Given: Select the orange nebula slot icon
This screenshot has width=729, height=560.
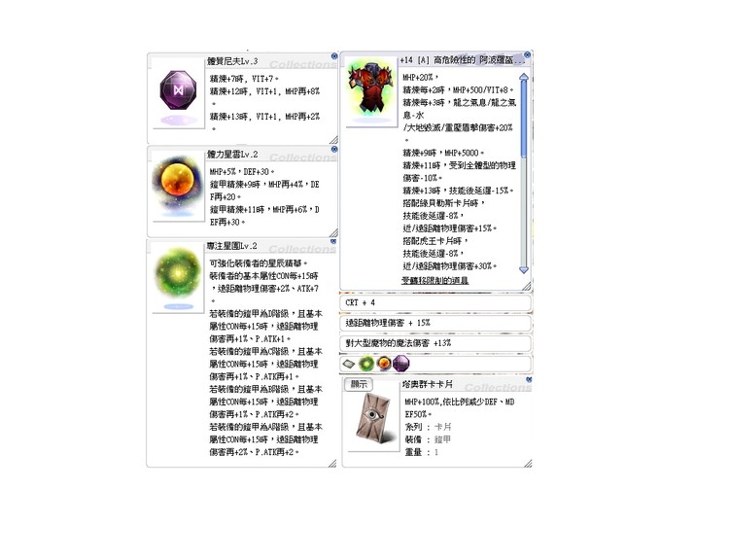Looking at the screenshot, I should pos(384,364).
